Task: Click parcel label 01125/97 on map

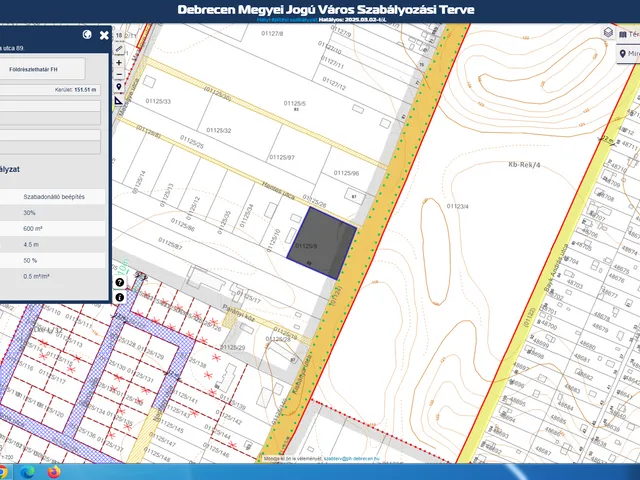Action: 282,158
